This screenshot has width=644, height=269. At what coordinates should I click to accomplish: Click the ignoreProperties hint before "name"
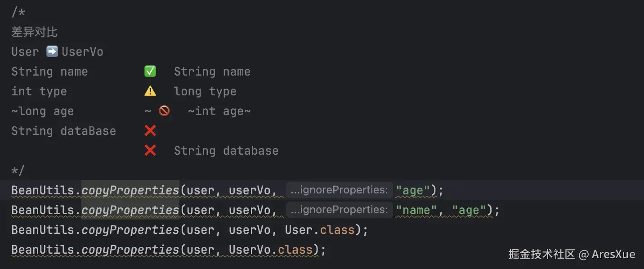click(x=339, y=210)
